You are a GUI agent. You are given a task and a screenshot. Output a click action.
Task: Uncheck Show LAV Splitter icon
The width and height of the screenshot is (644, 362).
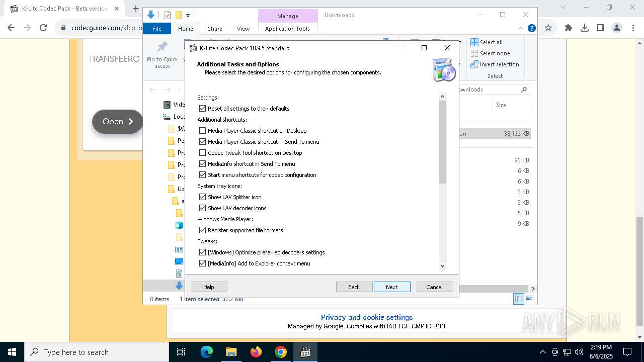[202, 197]
